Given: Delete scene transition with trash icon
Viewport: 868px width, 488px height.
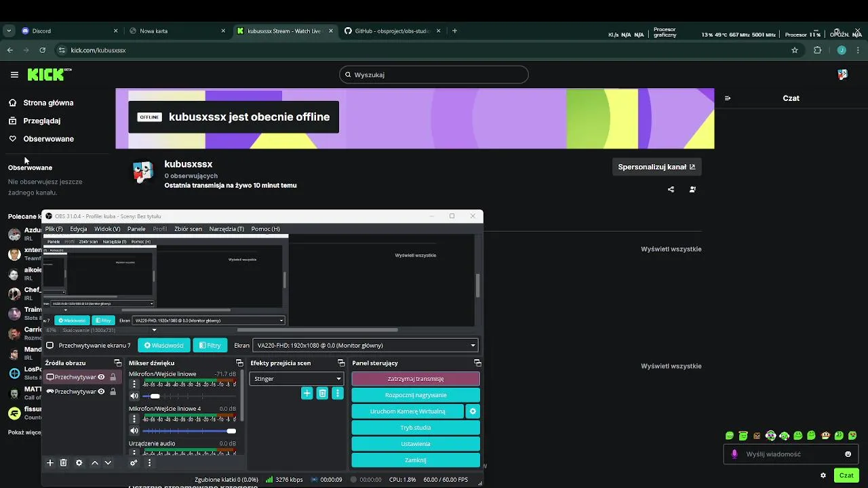Looking at the screenshot, I should [323, 393].
